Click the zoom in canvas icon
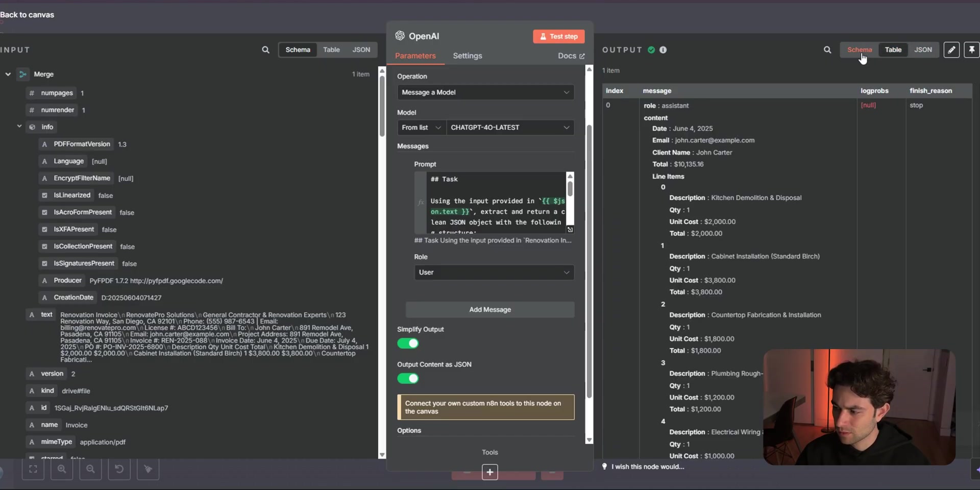 pos(62,469)
